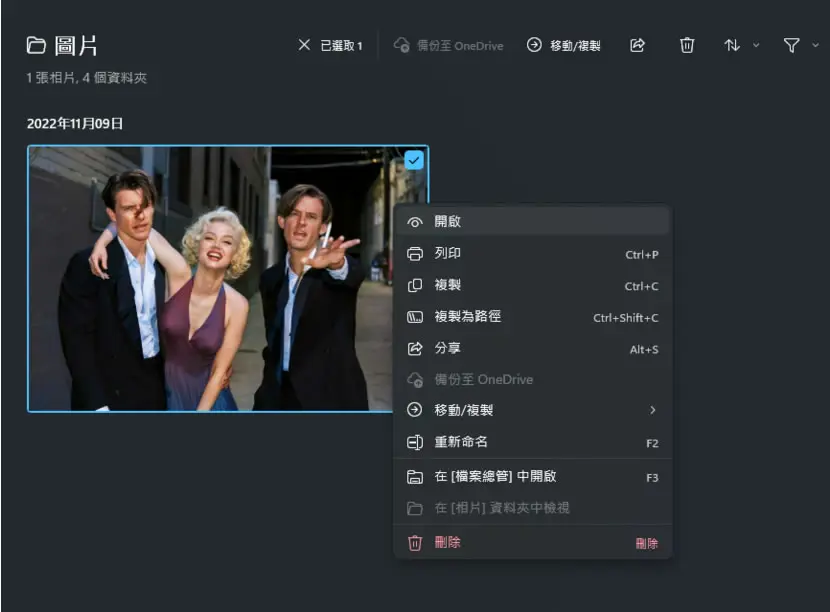Screen dimensions: 830x612
Task: Click the photo thumbnail of three people
Action: (x=211, y=278)
